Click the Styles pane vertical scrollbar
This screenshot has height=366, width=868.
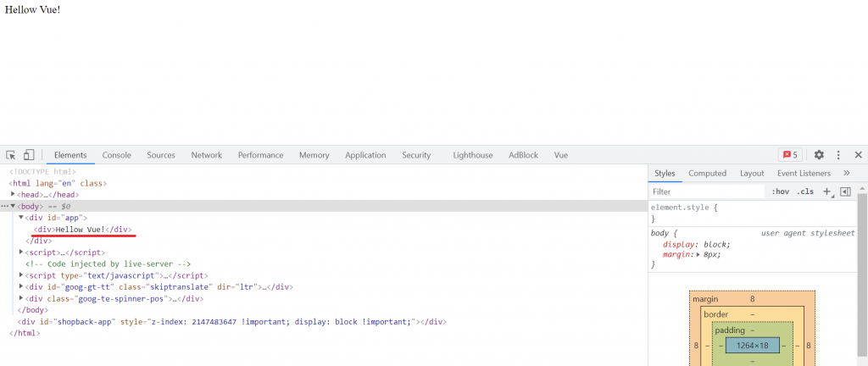tap(862, 276)
